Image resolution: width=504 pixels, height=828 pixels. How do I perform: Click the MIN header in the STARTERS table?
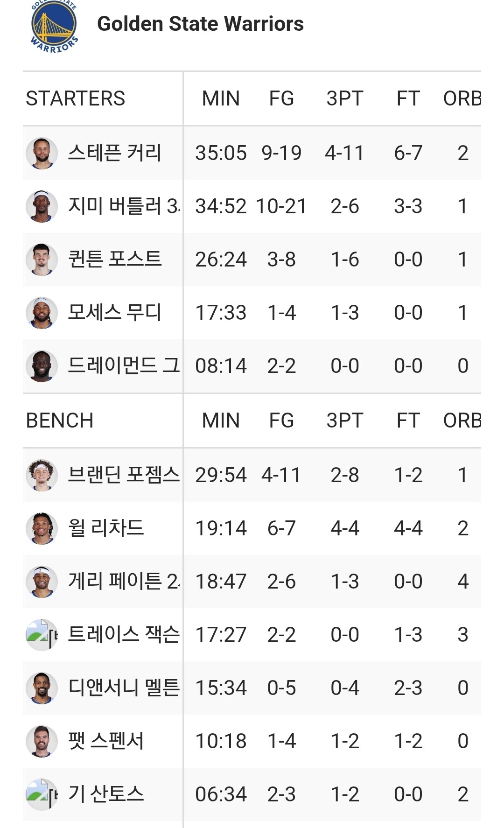click(x=221, y=98)
